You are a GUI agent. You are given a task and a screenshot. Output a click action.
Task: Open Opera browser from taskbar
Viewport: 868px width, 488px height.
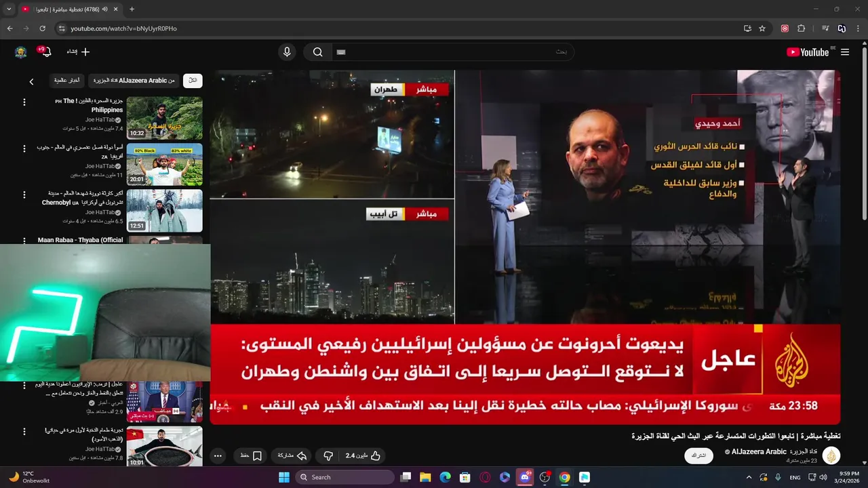pyautogui.click(x=485, y=477)
